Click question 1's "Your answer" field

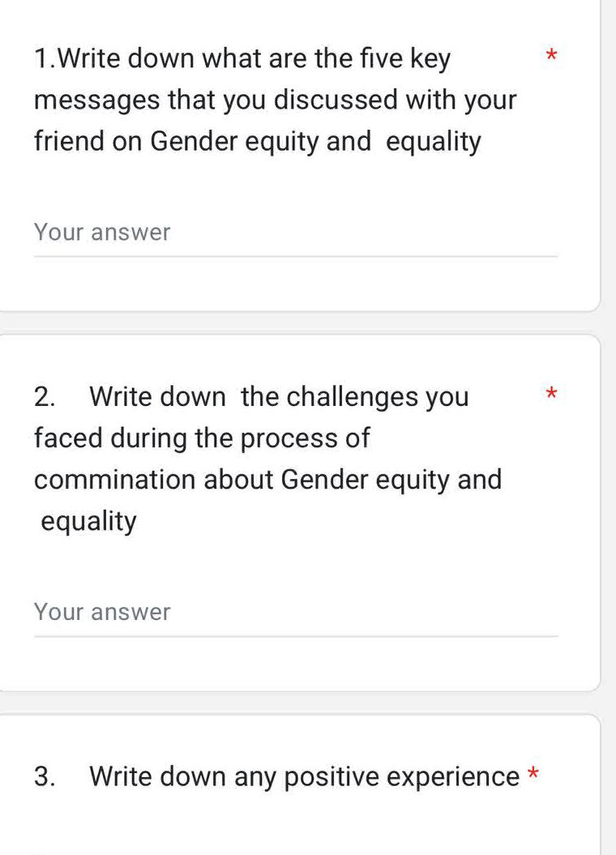[295, 233]
